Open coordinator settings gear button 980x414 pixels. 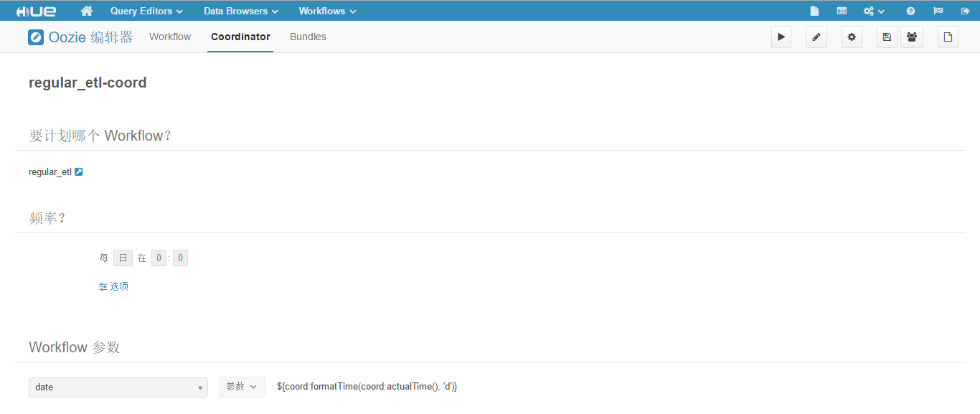tap(852, 37)
